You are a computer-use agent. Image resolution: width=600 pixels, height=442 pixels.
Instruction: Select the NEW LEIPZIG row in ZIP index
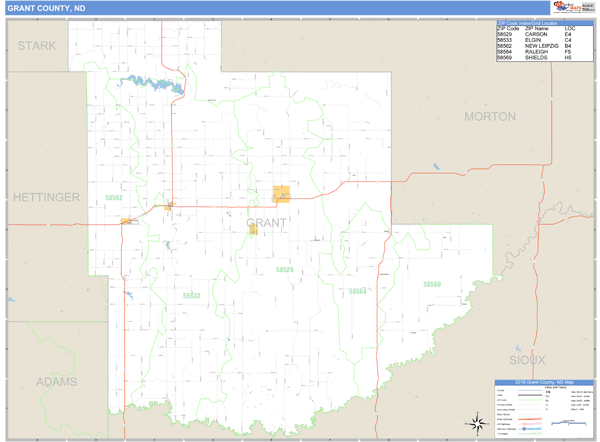536,46
